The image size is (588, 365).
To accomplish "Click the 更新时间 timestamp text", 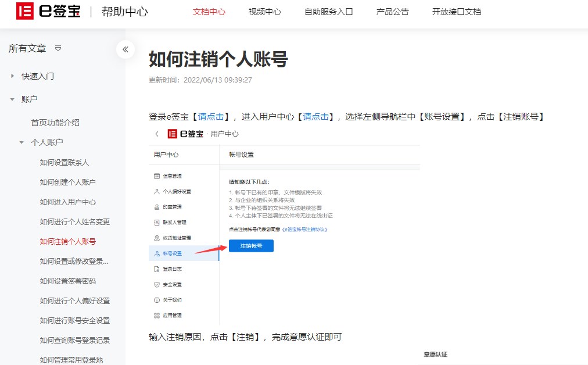I will point(200,80).
